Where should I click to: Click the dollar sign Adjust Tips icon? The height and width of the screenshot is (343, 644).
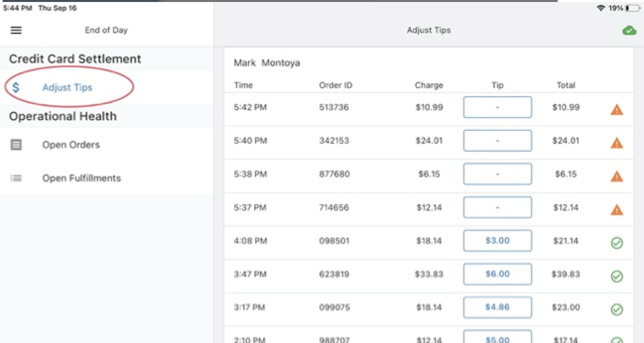tap(16, 88)
